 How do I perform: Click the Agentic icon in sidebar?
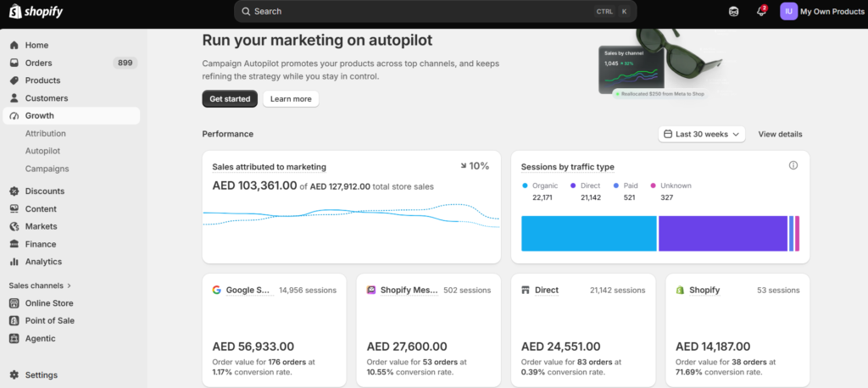point(14,338)
